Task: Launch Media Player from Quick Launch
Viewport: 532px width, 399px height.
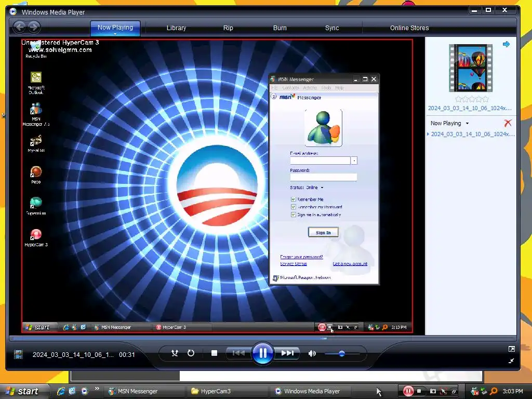Action: click(85, 391)
